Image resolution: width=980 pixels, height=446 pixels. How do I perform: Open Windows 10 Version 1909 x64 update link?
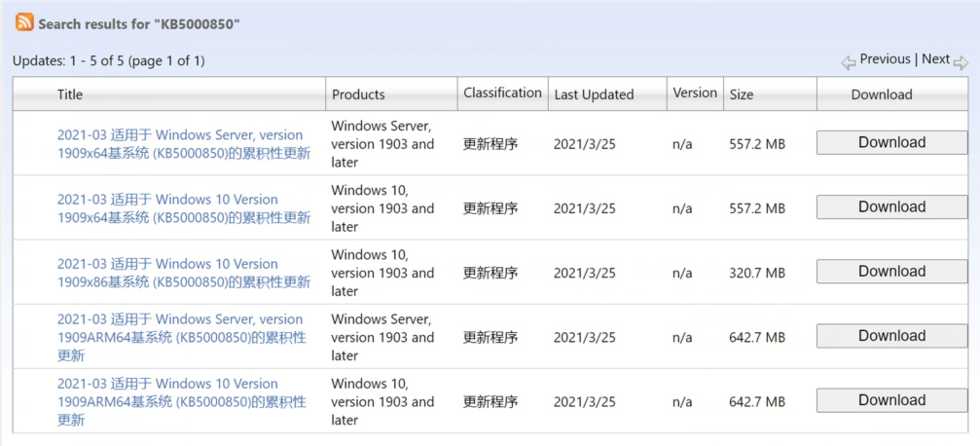click(184, 208)
